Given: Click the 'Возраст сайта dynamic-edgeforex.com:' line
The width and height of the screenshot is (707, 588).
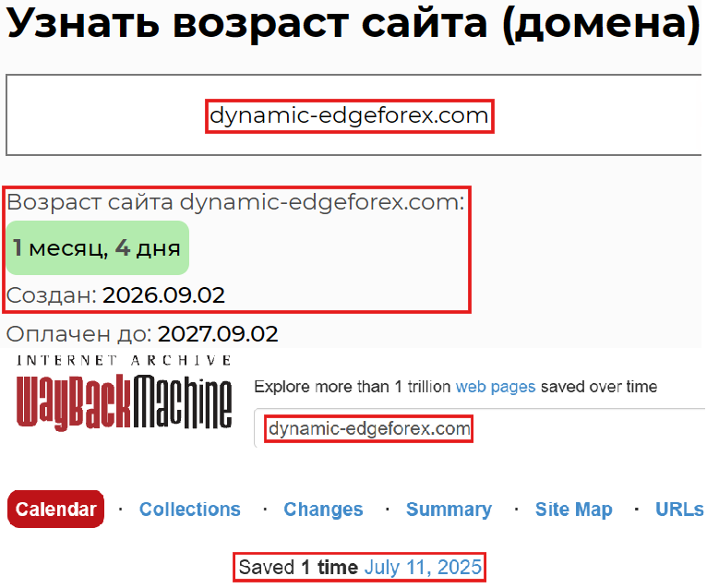Looking at the screenshot, I should pyautogui.click(x=235, y=202).
